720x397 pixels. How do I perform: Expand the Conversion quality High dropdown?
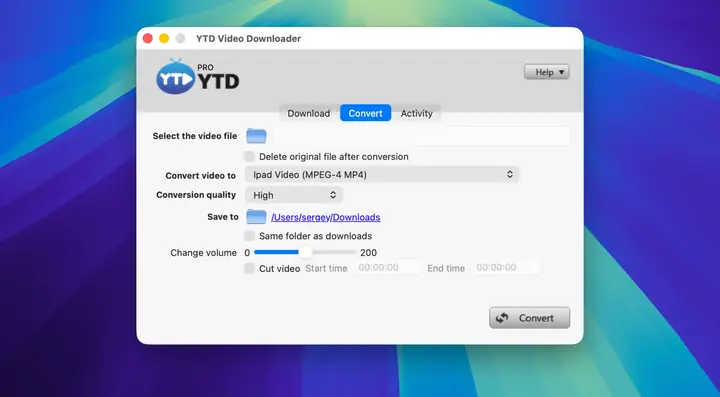pyautogui.click(x=294, y=195)
